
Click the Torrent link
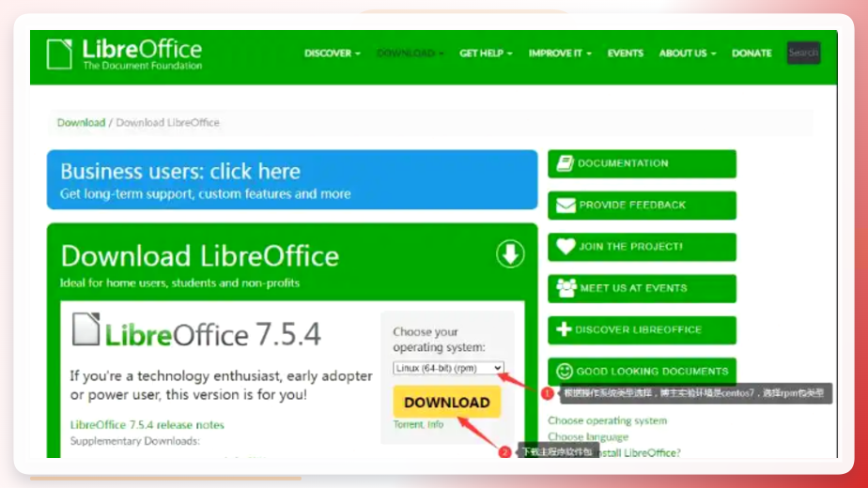pos(408,424)
